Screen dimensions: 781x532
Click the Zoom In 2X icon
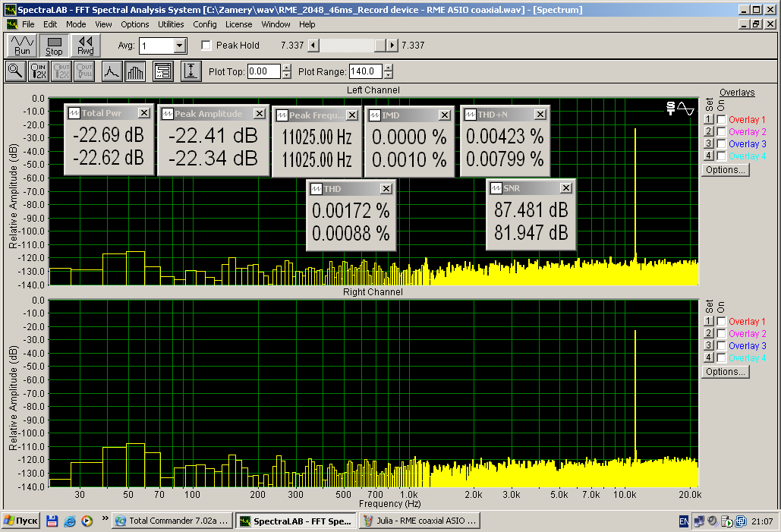click(x=39, y=71)
